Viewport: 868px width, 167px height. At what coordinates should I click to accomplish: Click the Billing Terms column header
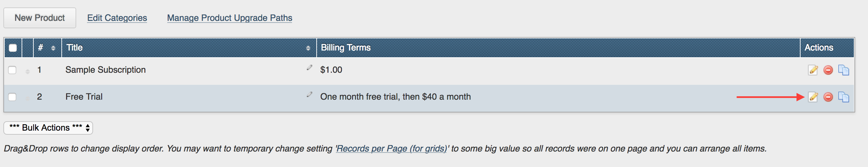click(x=346, y=48)
